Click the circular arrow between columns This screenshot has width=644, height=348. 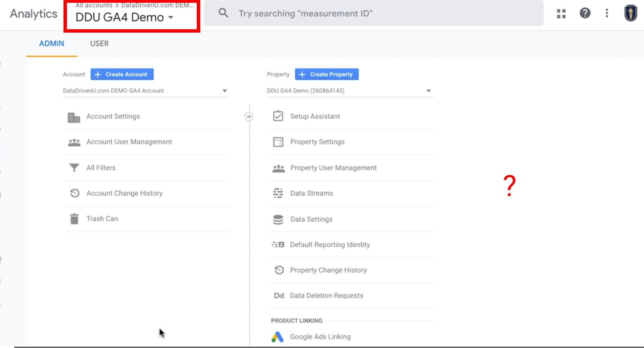coord(249,117)
